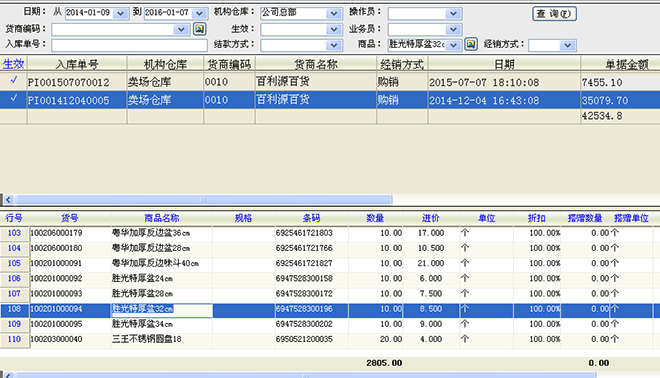The width and height of the screenshot is (660, 378).
Task: Edit highlighted name cell 胜光特厚盆32cm
Action: pyautogui.click(x=162, y=310)
